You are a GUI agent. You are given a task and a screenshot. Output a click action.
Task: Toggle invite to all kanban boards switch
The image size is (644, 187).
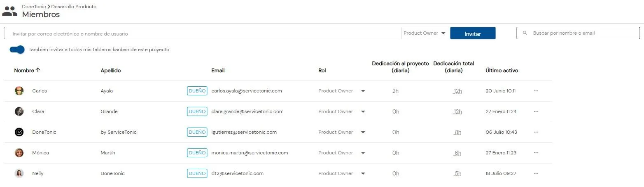[17, 50]
